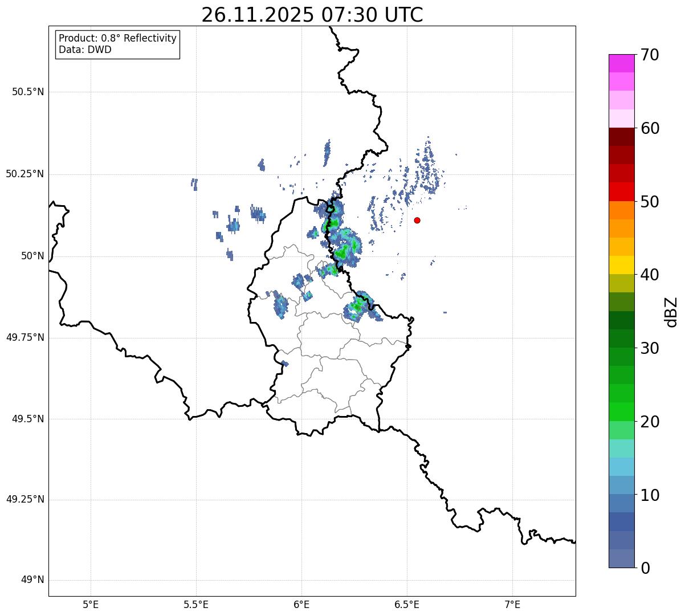Screen dimensions: 685x616
Task: Click the colorbar tick label 20
Action: click(650, 422)
